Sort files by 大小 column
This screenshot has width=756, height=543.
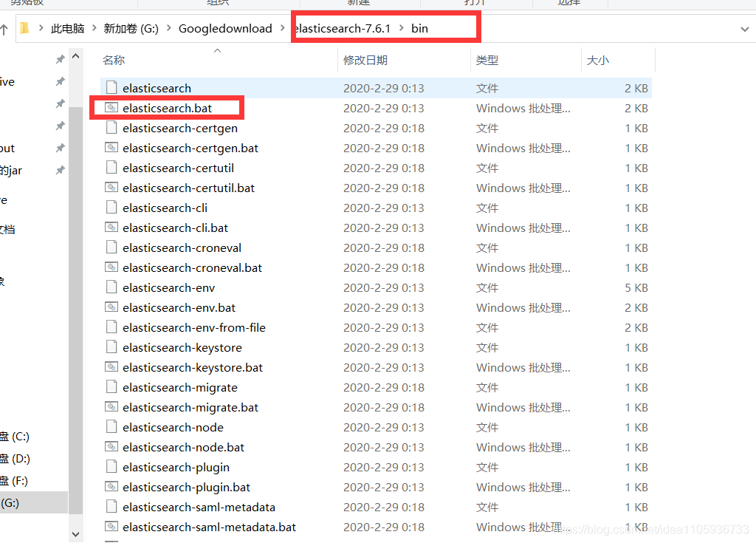tap(597, 61)
